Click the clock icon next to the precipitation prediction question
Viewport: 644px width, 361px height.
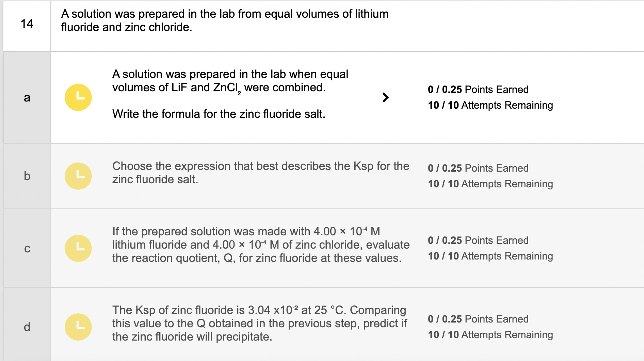78,327
